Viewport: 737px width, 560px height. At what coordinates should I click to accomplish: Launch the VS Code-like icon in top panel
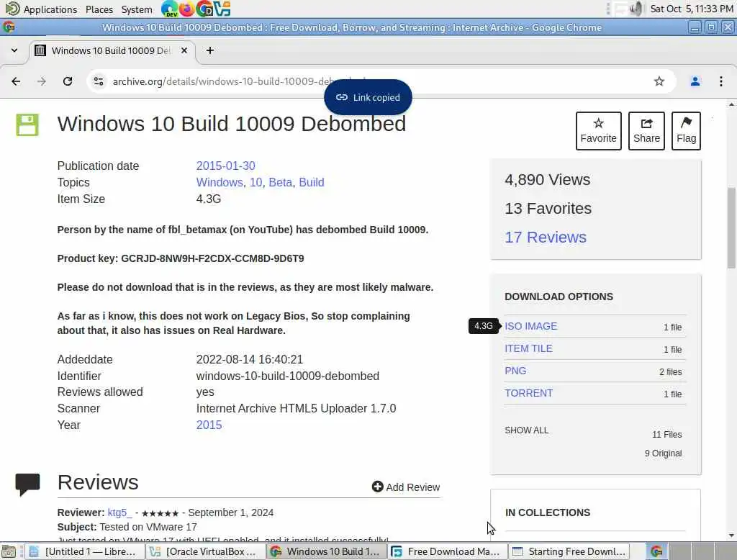(222, 9)
